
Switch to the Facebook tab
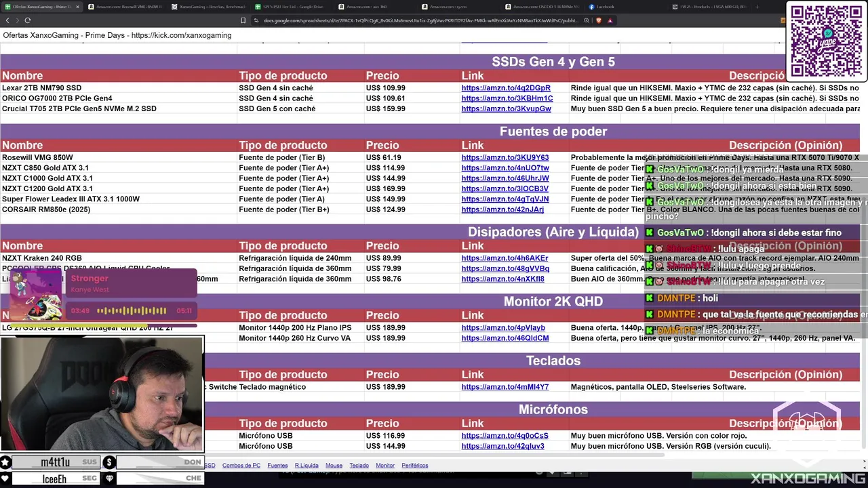pos(625,7)
